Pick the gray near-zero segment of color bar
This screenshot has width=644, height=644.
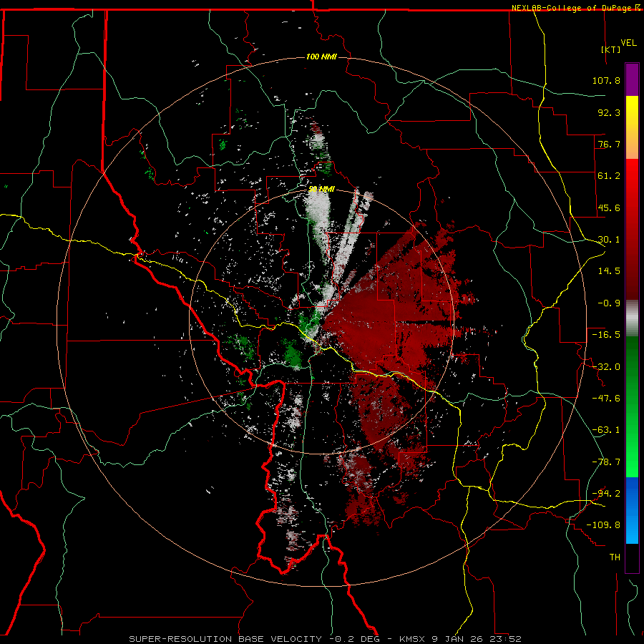[632, 318]
